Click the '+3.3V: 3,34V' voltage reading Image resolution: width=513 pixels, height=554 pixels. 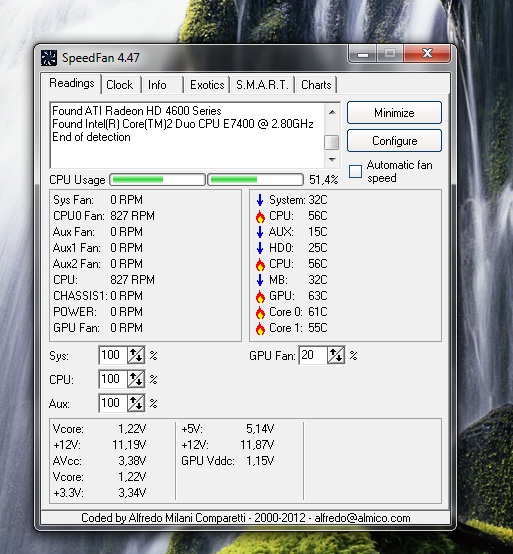point(99,493)
